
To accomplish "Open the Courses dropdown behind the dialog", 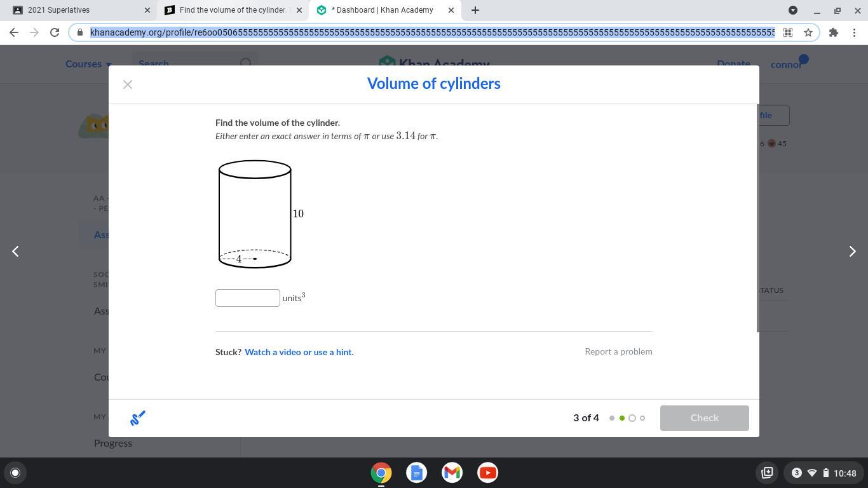I will tap(88, 64).
